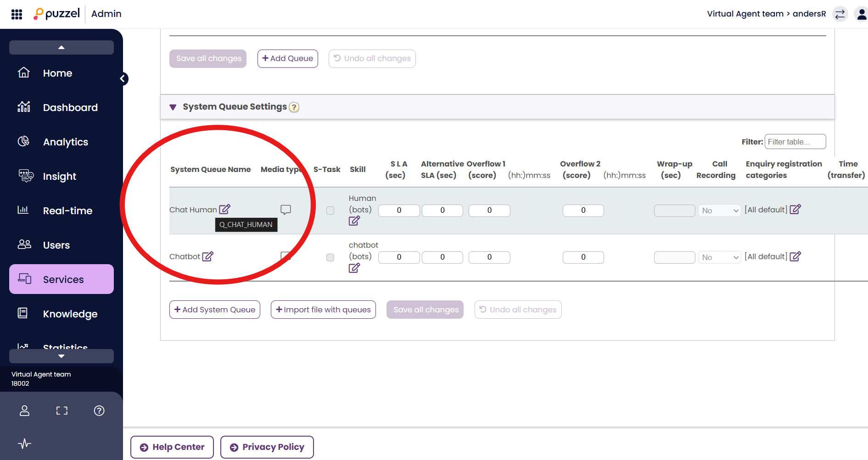Edit Chatbot enquiry registration categories
This screenshot has height=460, width=868.
click(x=795, y=256)
